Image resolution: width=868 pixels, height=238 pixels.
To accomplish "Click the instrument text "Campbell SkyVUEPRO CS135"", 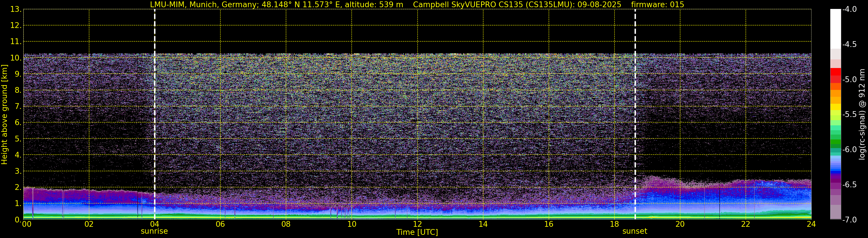I will (x=468, y=5).
